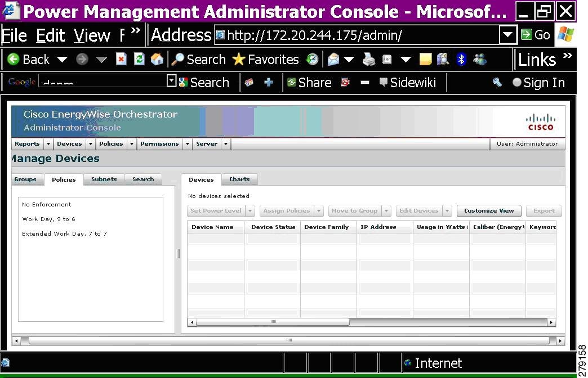Select the Policies tab in left panel
This screenshot has width=588, height=378.
click(64, 179)
